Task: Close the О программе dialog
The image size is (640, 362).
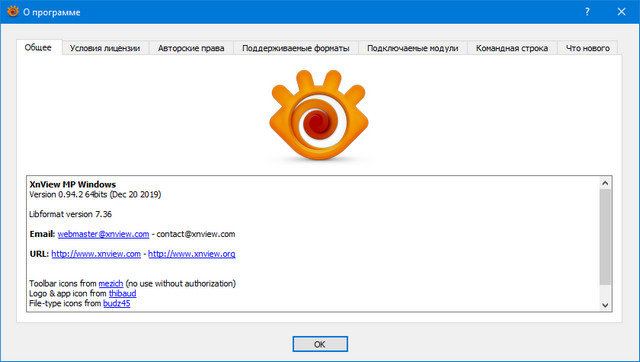Action: tap(621, 12)
